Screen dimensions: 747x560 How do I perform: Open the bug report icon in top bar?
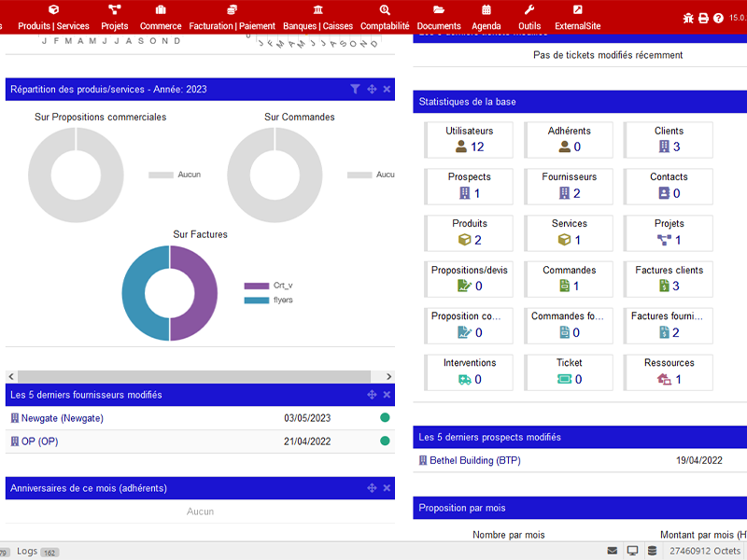(x=688, y=18)
